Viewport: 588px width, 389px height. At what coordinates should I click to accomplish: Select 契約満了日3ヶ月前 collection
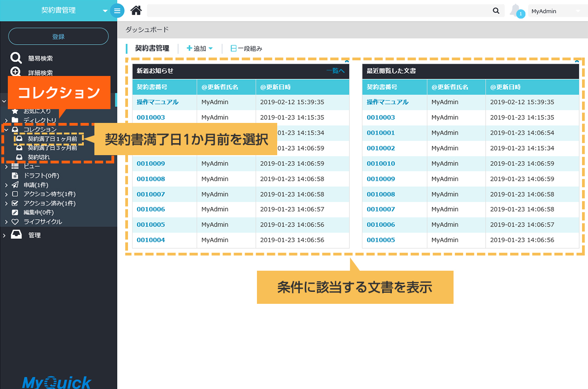click(52, 148)
